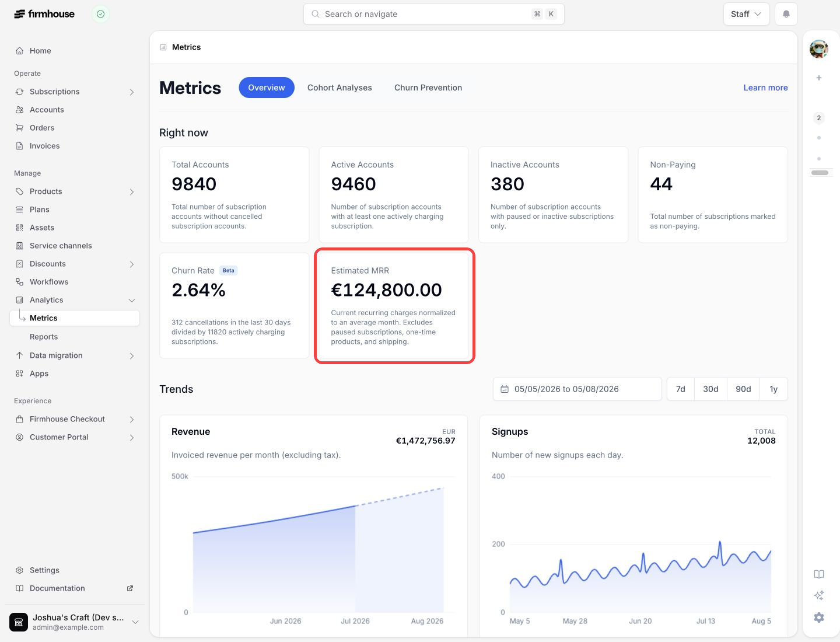Click the Total Accounts value 9840
The width and height of the screenshot is (840, 642).
194,184
